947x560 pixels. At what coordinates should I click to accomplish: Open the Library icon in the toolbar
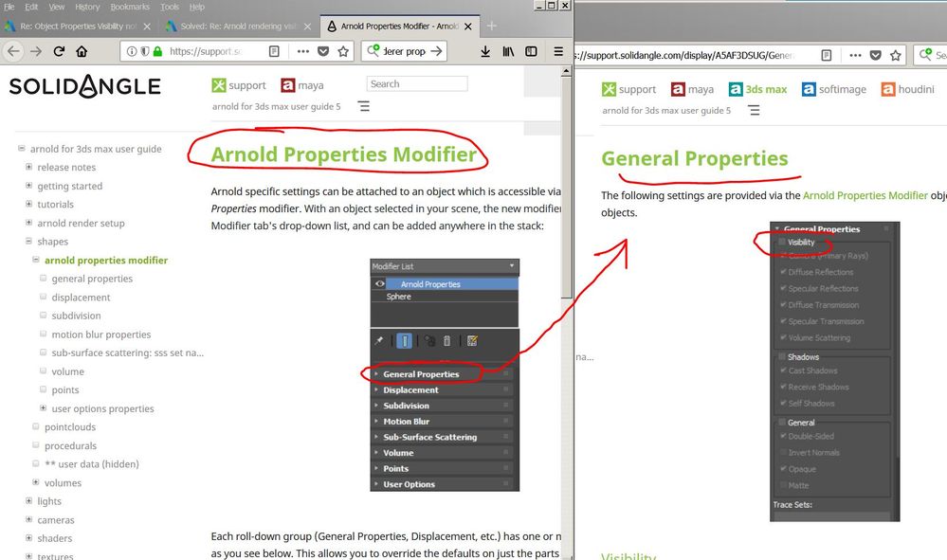(508, 52)
